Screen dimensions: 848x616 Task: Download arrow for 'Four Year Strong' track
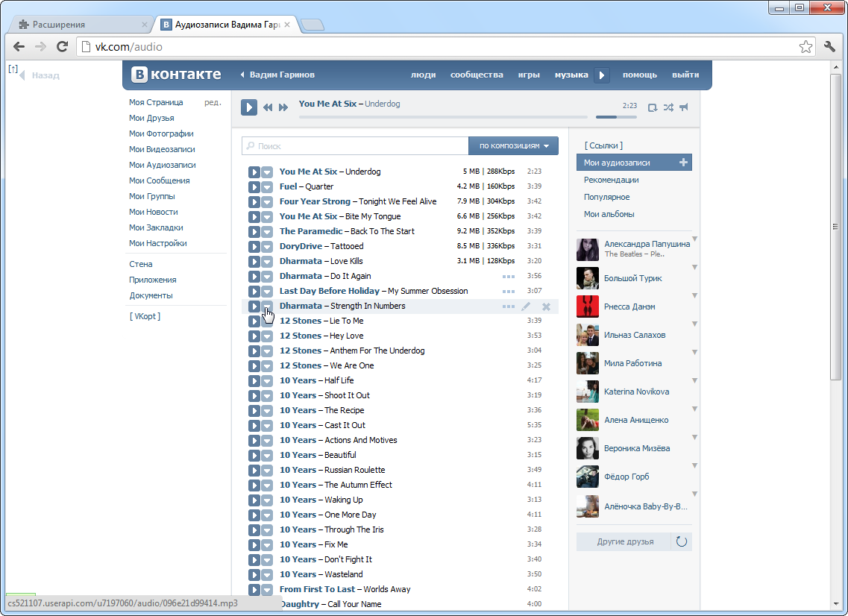tap(267, 201)
